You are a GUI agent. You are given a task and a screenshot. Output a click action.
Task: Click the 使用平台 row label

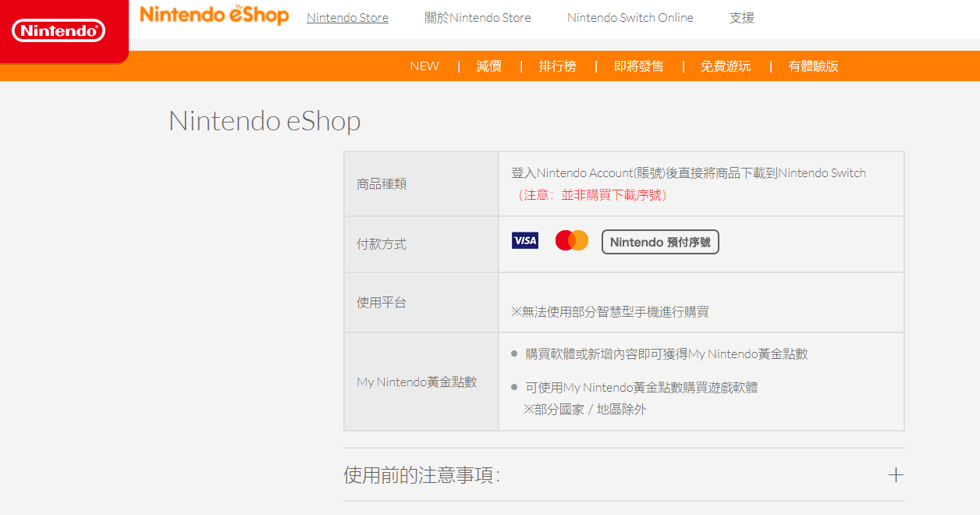[382, 303]
